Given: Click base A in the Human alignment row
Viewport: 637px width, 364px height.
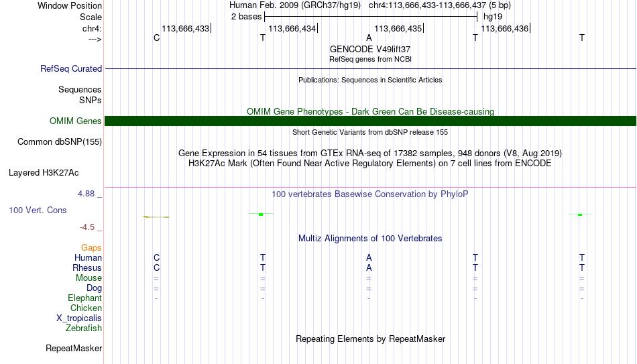Looking at the screenshot, I should [369, 258].
